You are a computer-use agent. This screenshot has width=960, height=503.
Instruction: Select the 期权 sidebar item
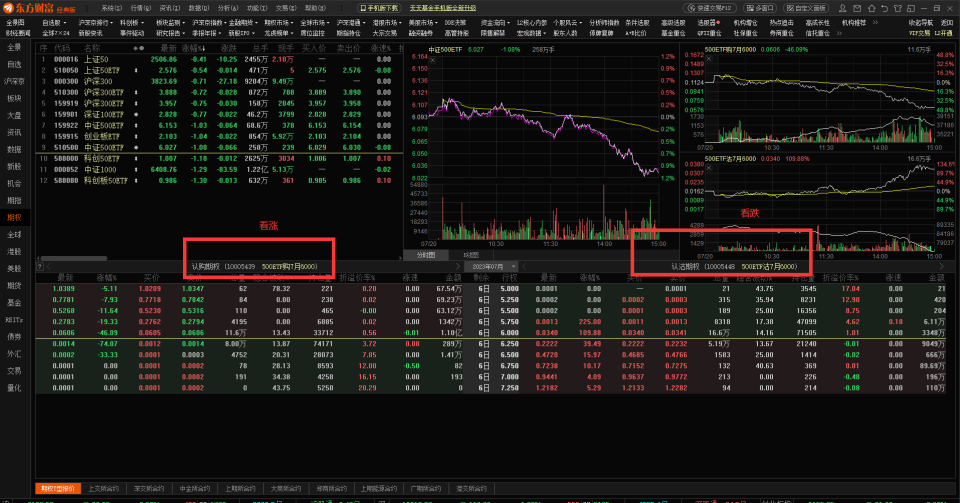[x=15, y=217]
